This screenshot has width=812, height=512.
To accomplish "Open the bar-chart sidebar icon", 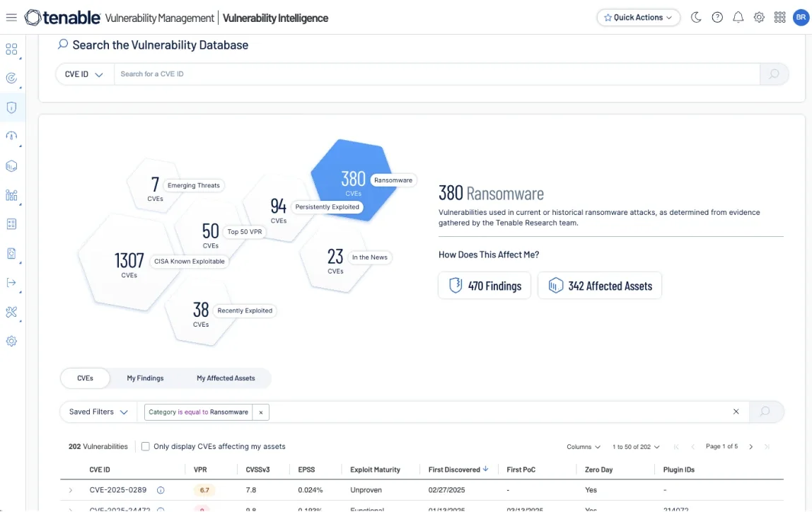I will coord(11,195).
